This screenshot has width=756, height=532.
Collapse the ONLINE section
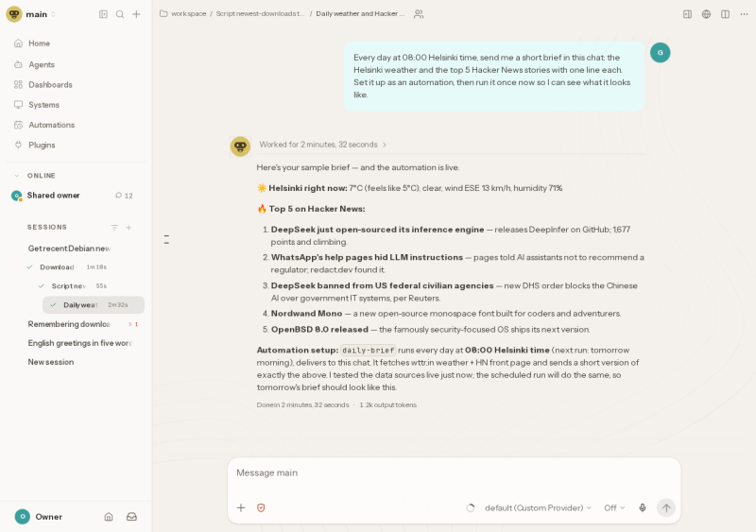(17, 176)
